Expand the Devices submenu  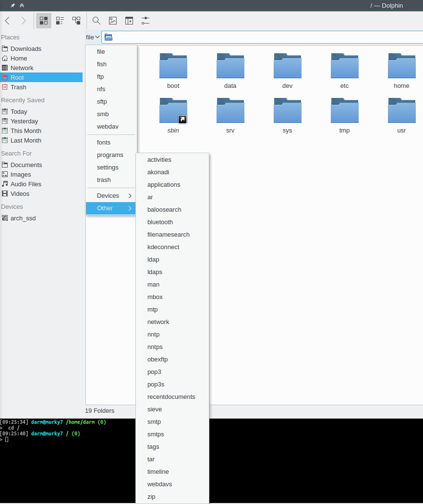[x=111, y=196]
